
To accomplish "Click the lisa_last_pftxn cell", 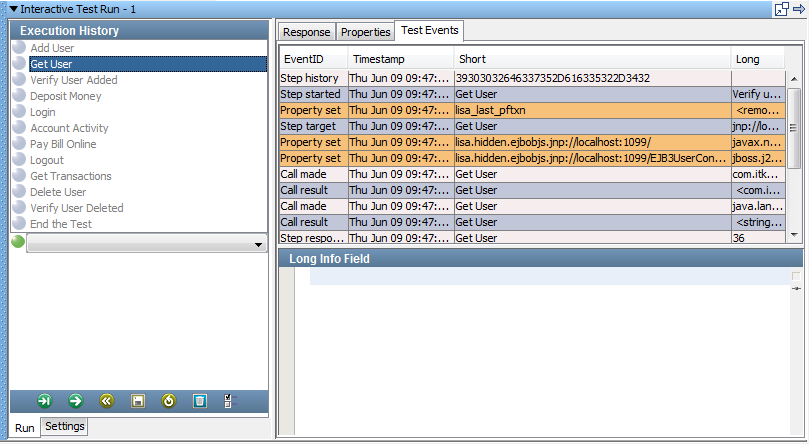I will point(592,110).
